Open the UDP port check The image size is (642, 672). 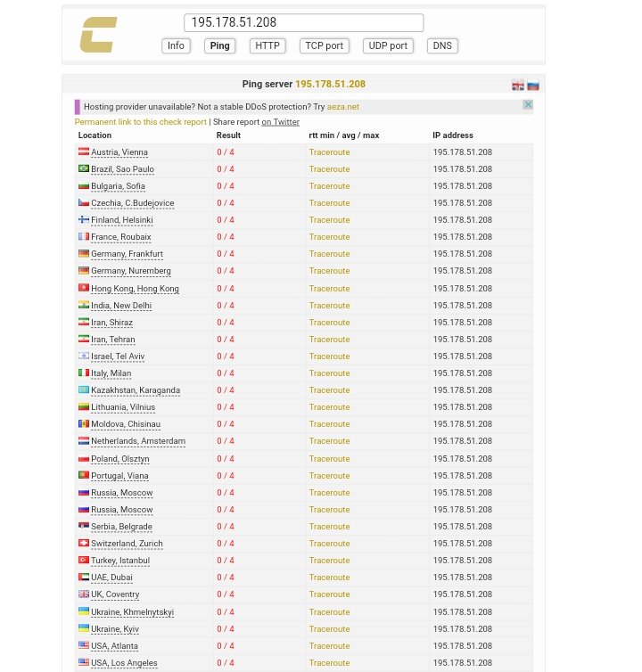(388, 45)
